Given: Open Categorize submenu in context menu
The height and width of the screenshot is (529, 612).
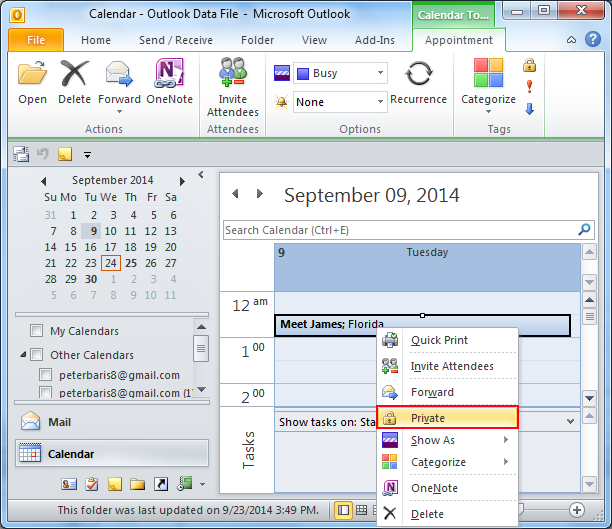Looking at the screenshot, I should (x=447, y=462).
